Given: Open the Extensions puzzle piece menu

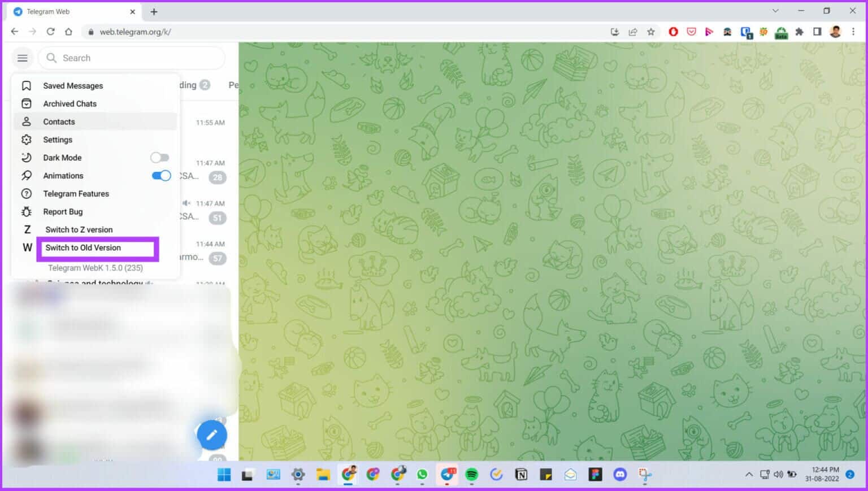Looking at the screenshot, I should 799,32.
